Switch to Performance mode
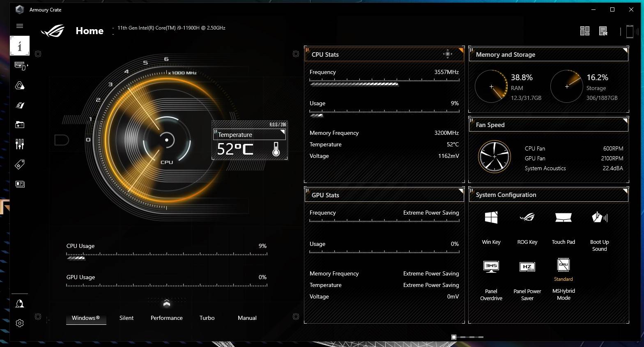644x347 pixels. pyautogui.click(x=166, y=318)
